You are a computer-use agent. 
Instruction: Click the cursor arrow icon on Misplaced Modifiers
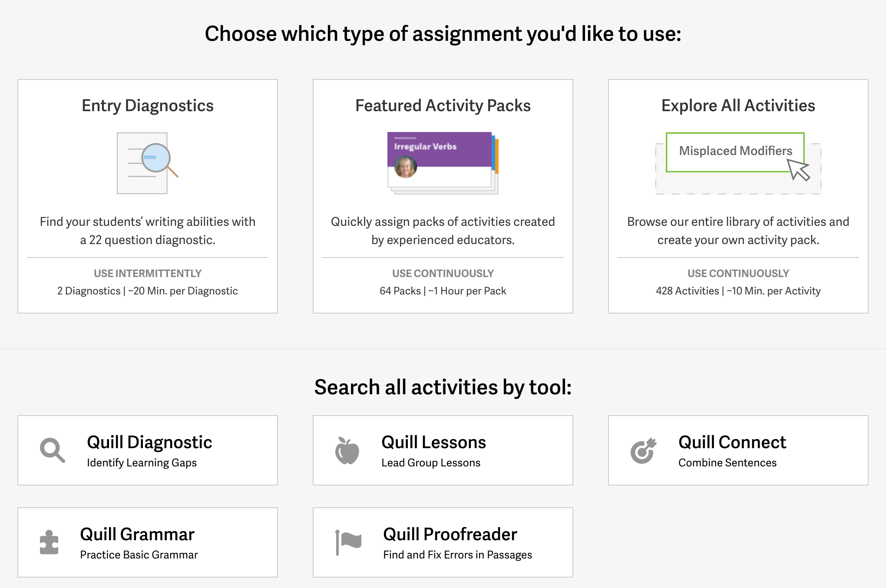(x=798, y=169)
